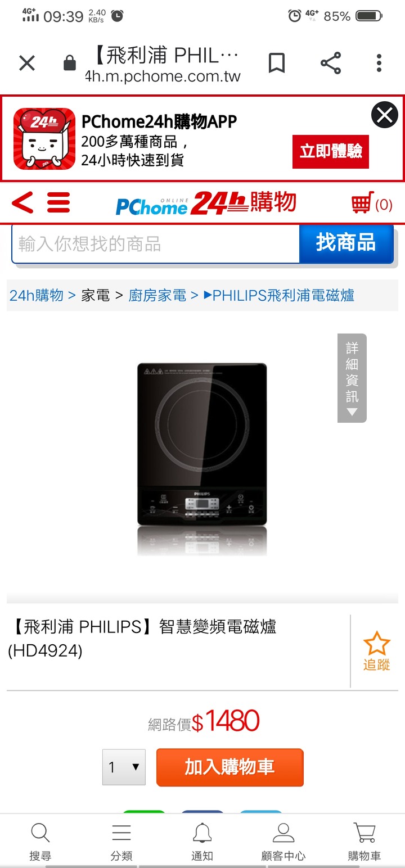Viewport: 405px width, 868px height.
Task: Open the 廚房家電 breadcrumb link
Action: pyautogui.click(x=157, y=295)
